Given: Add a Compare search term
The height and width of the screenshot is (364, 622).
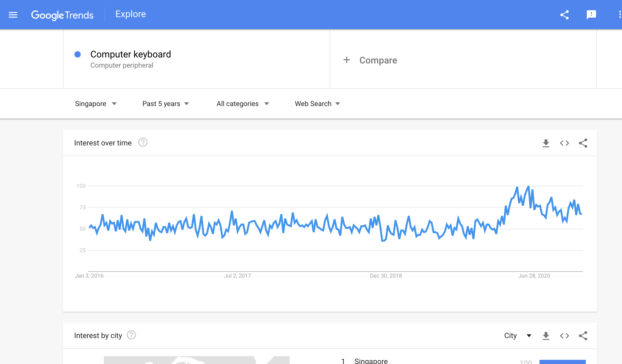Looking at the screenshot, I should pos(370,60).
